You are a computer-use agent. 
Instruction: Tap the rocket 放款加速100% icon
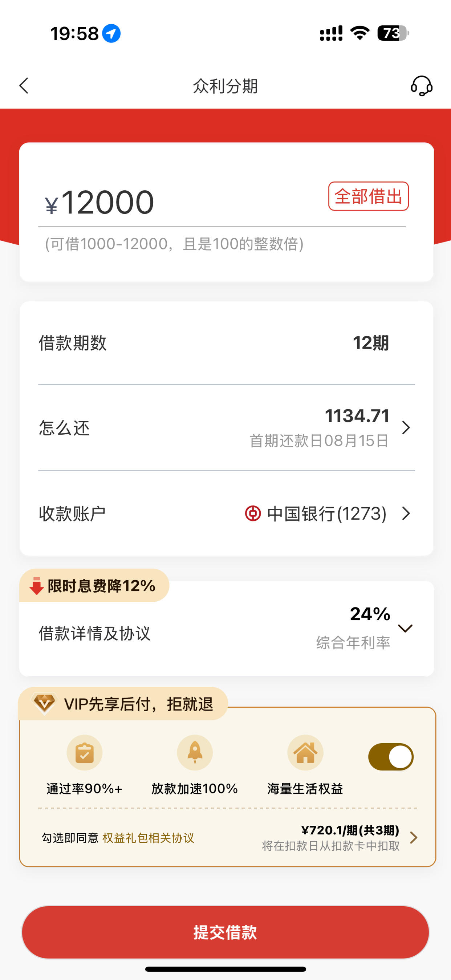195,752
